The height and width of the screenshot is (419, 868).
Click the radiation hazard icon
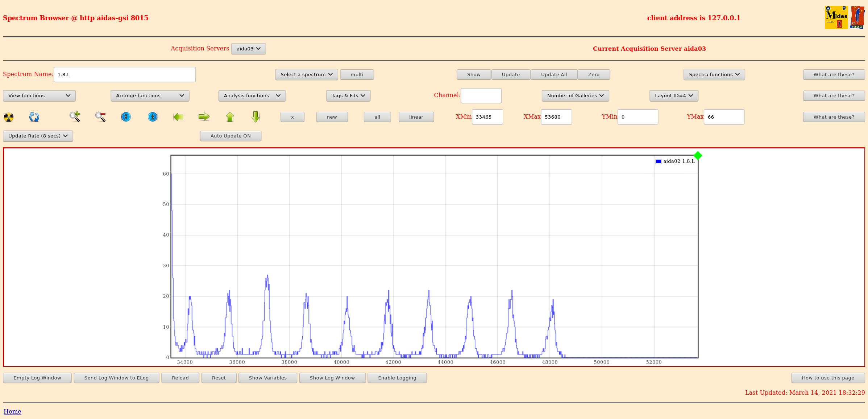9,117
